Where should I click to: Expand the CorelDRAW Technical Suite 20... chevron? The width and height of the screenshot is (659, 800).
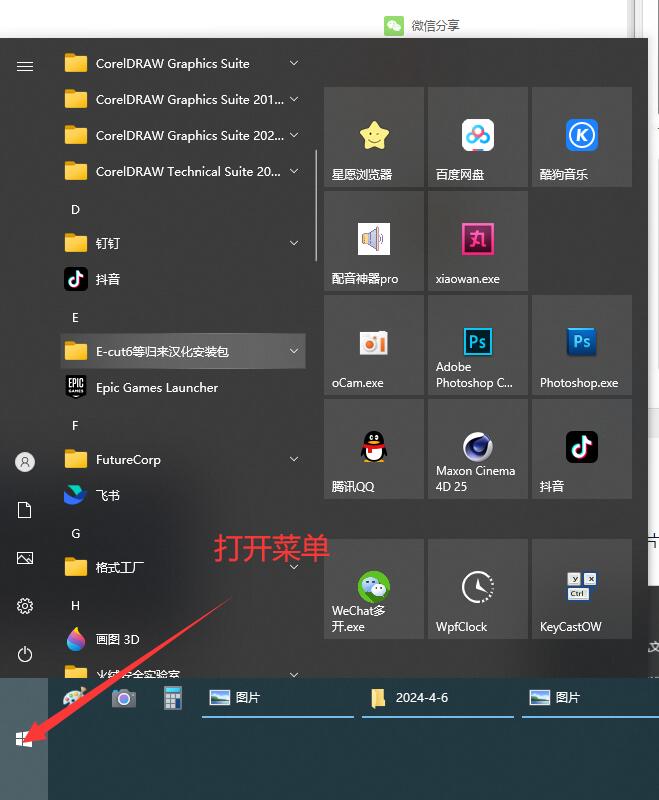294,171
